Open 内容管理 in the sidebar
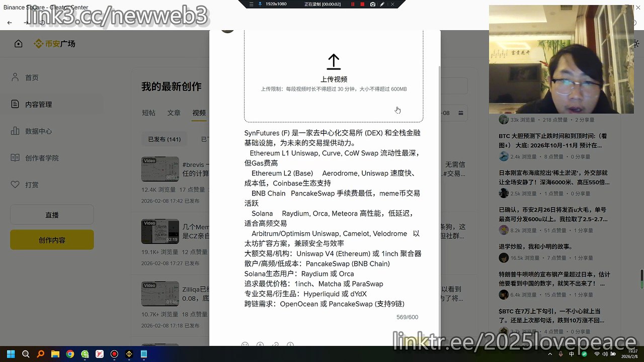Screen dimensions: 644x362 [38, 105]
